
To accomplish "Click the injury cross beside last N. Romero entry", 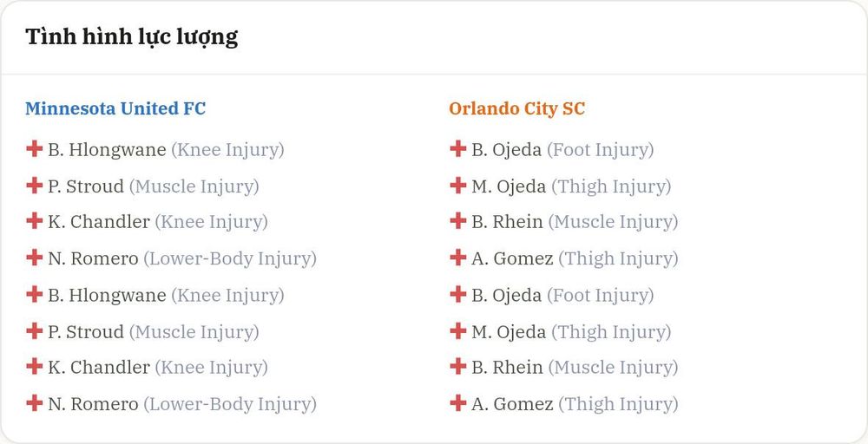I will tap(35, 403).
